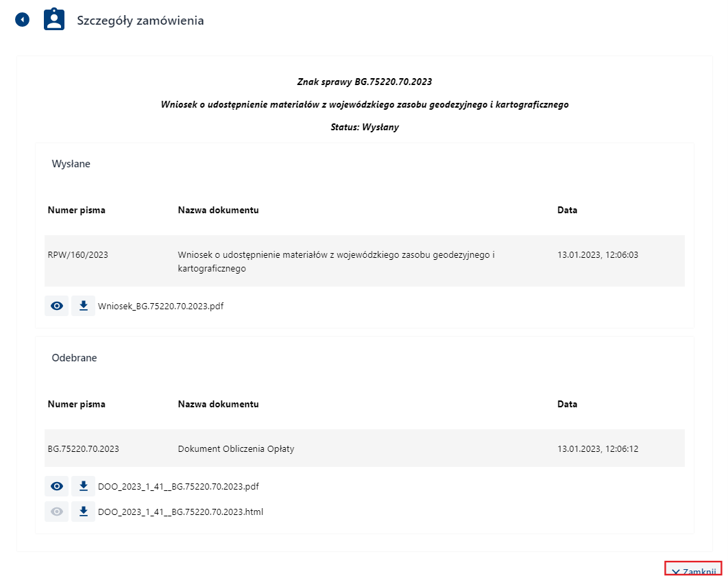
Task: Click the DOO_2023_1_41__BG.75220.70.2023.html file name
Action: coord(180,512)
